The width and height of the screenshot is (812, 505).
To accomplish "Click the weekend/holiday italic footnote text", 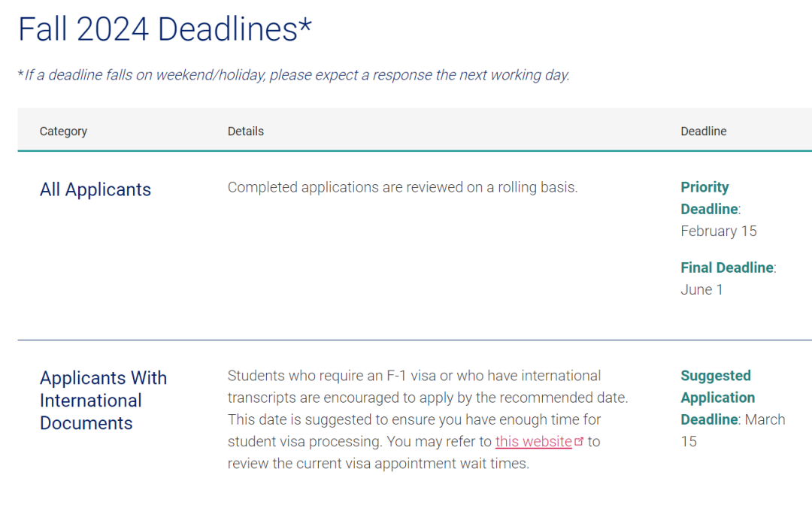I will click(x=294, y=75).
